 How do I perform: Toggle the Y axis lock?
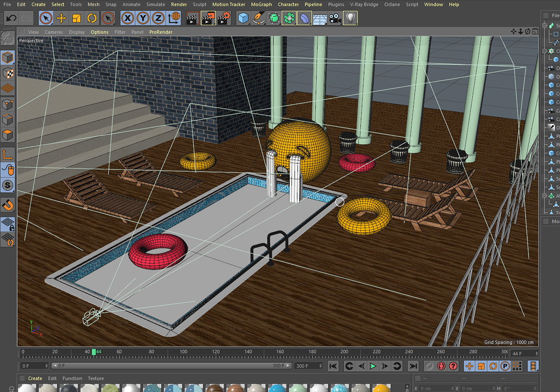(x=143, y=18)
